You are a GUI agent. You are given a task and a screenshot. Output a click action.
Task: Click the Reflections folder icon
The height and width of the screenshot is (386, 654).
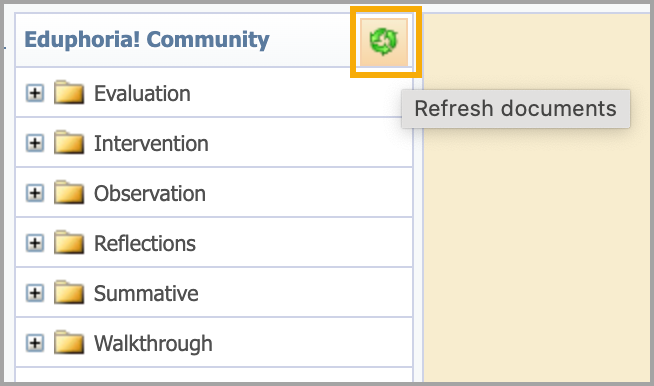tap(69, 242)
